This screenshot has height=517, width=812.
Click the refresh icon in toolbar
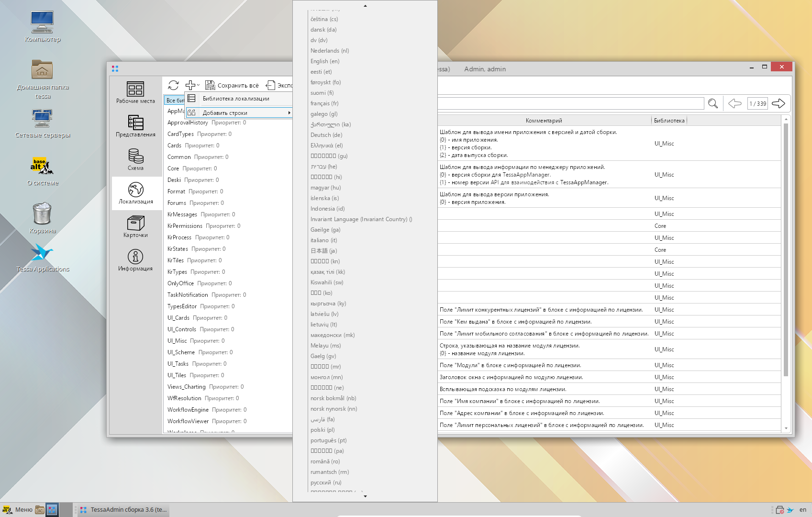[x=173, y=85]
